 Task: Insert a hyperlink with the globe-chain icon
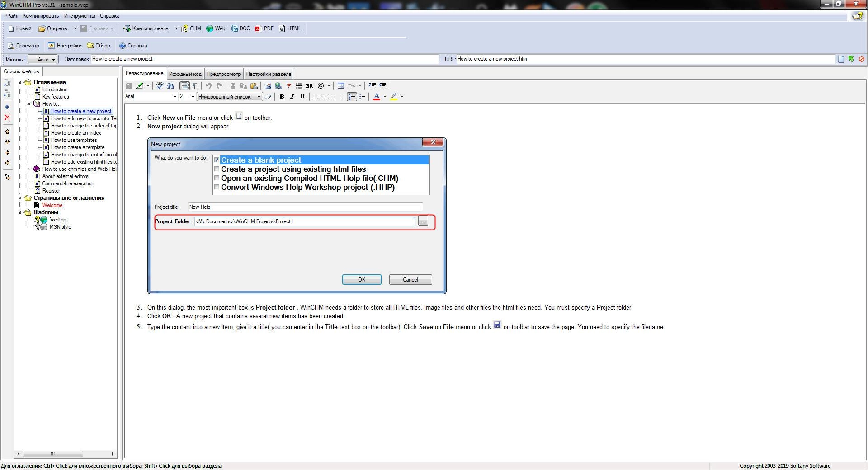[278, 85]
